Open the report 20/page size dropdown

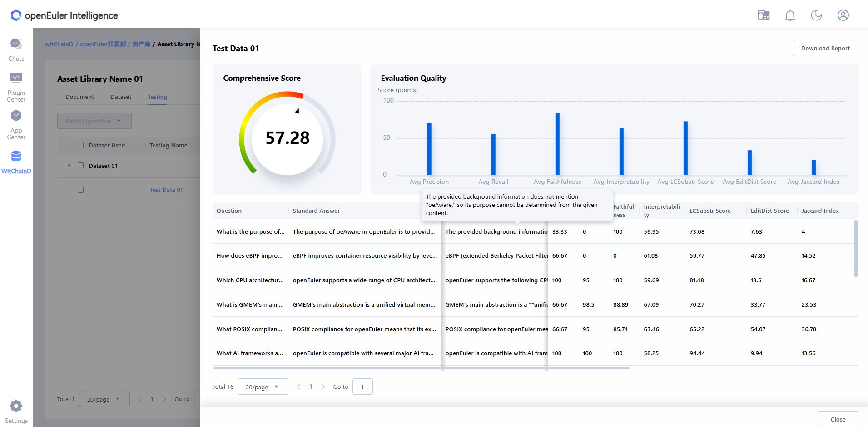click(x=263, y=387)
